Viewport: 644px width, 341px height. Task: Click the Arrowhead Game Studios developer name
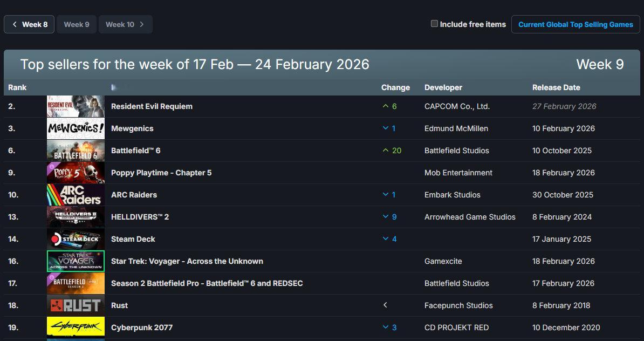[x=470, y=217]
